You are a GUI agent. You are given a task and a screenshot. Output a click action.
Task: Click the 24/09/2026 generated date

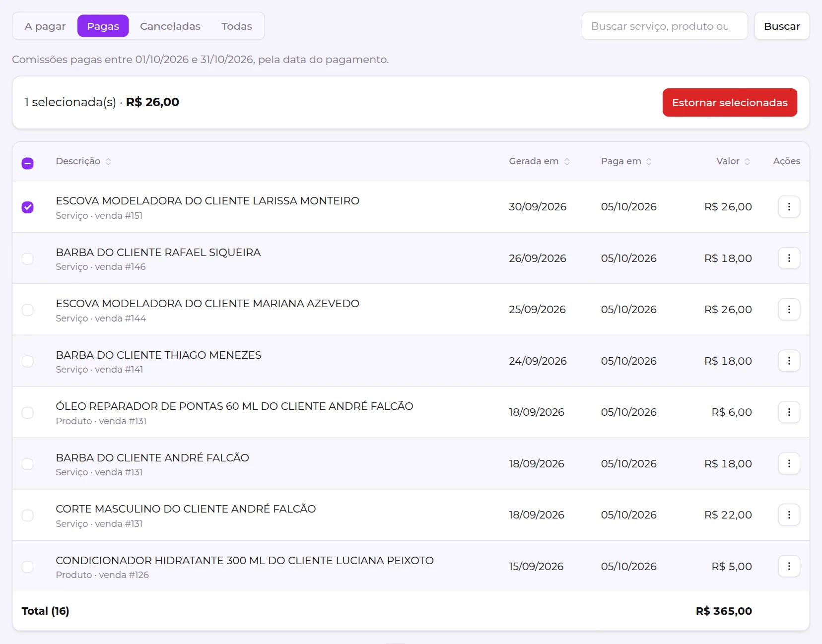tap(538, 361)
